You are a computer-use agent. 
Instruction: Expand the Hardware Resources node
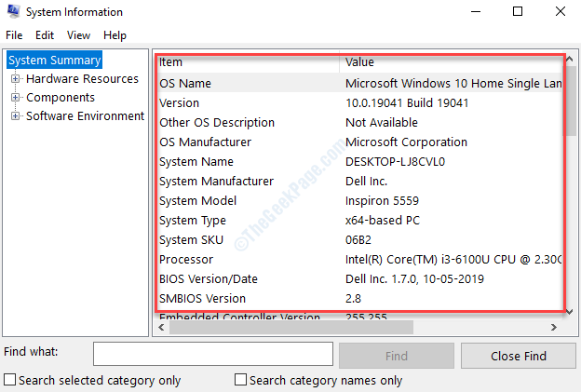click(15, 78)
